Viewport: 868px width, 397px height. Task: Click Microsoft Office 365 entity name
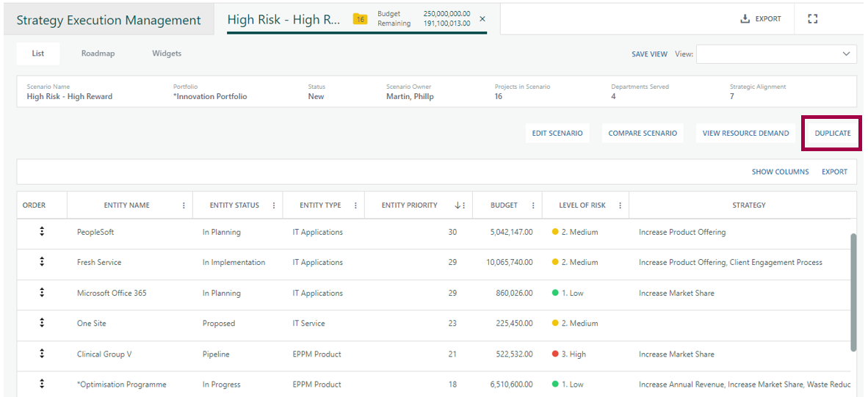point(112,293)
